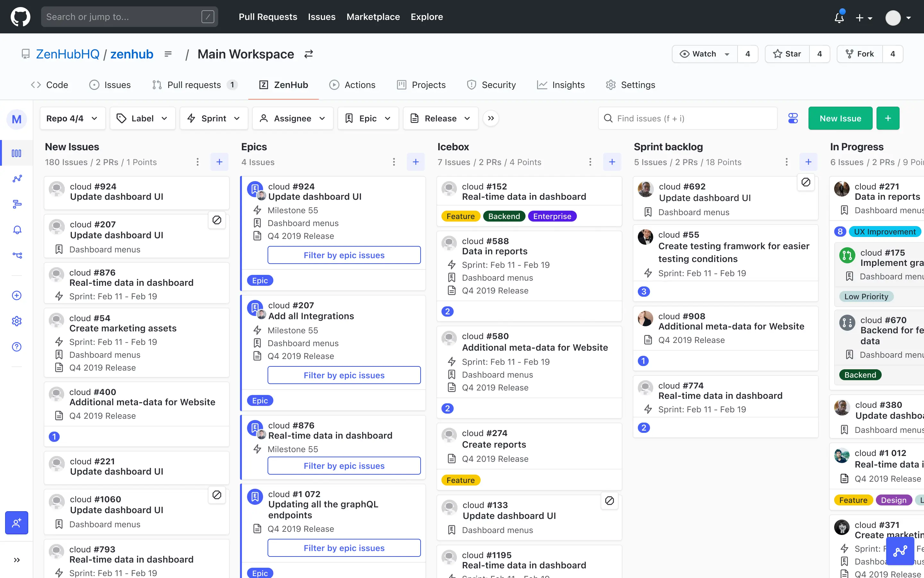Open the Assignee filter dropdown

click(x=293, y=118)
